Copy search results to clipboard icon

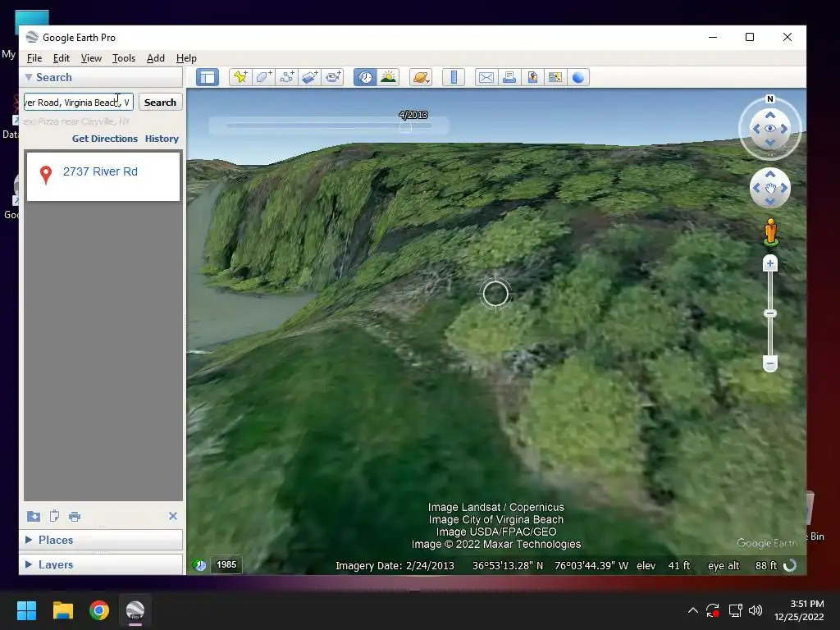[54, 516]
